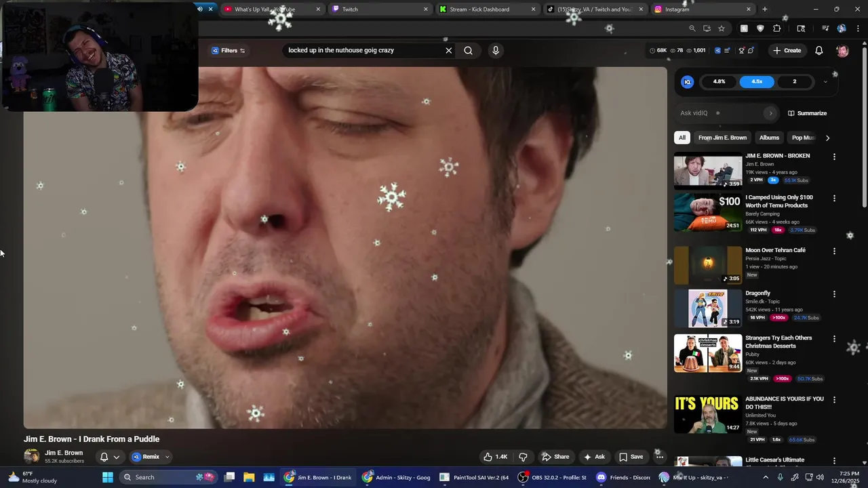Bookmark this page with star icon
The height and width of the screenshot is (488, 868).
[722, 28]
